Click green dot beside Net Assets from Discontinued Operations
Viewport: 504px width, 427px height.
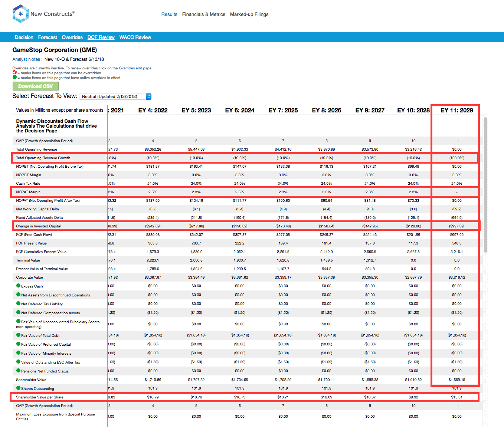18,295
